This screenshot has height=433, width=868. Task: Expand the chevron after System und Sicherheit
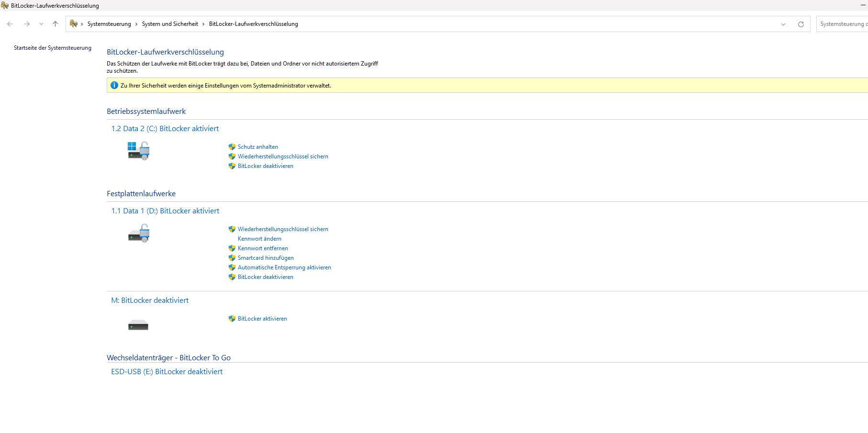click(203, 24)
